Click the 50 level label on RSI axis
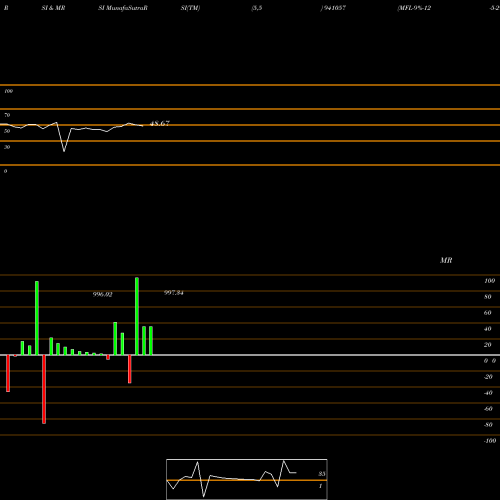This screenshot has width=500, height=500. click(7, 131)
